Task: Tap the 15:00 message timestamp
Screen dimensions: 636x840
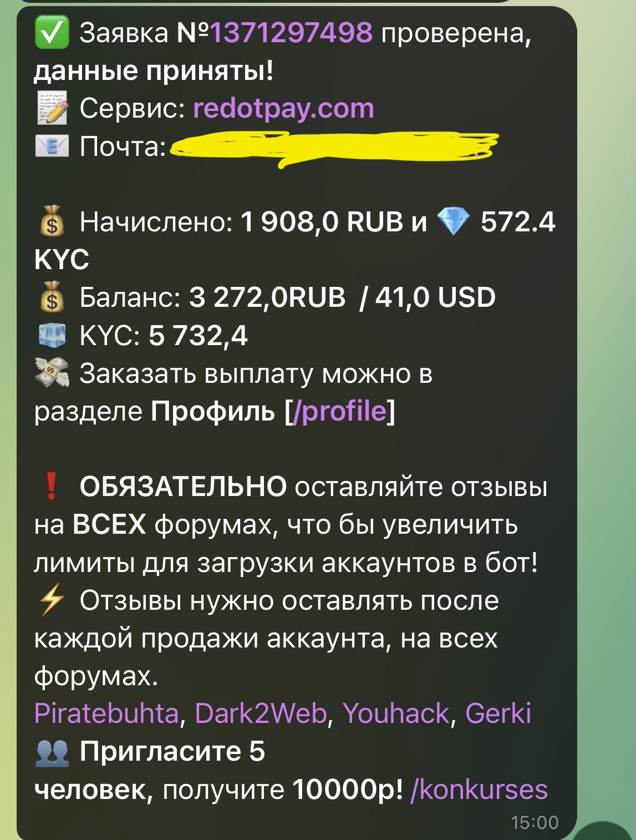Action: [535, 822]
